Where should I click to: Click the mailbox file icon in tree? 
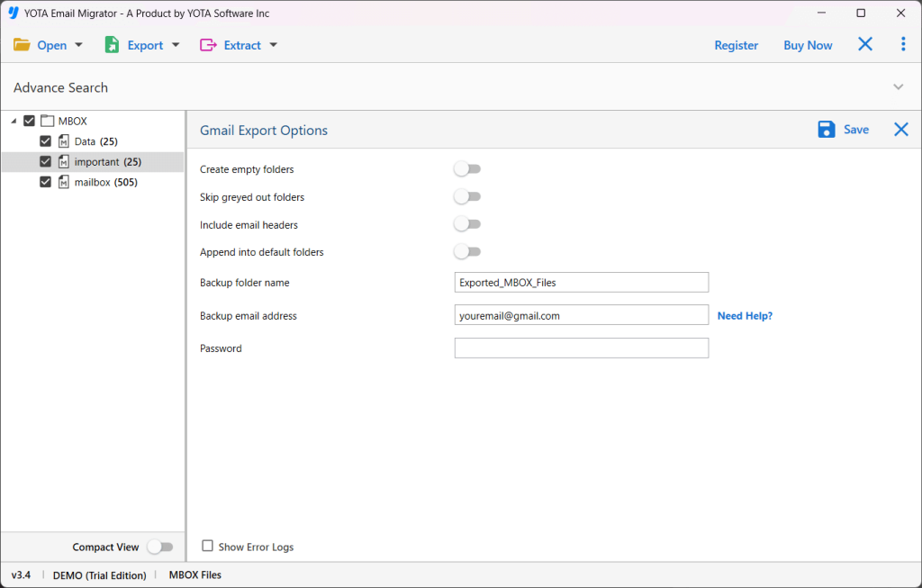tap(64, 182)
